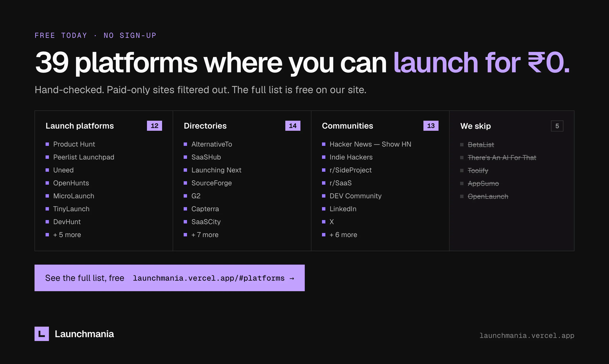This screenshot has height=364, width=609.
Task: Click the 'See the full list, free' button
Action: click(170, 278)
